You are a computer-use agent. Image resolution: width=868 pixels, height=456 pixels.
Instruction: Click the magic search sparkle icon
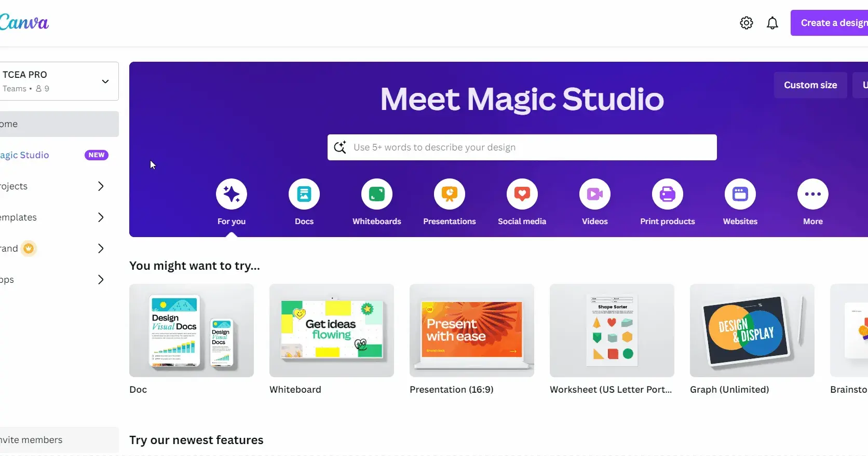point(340,147)
